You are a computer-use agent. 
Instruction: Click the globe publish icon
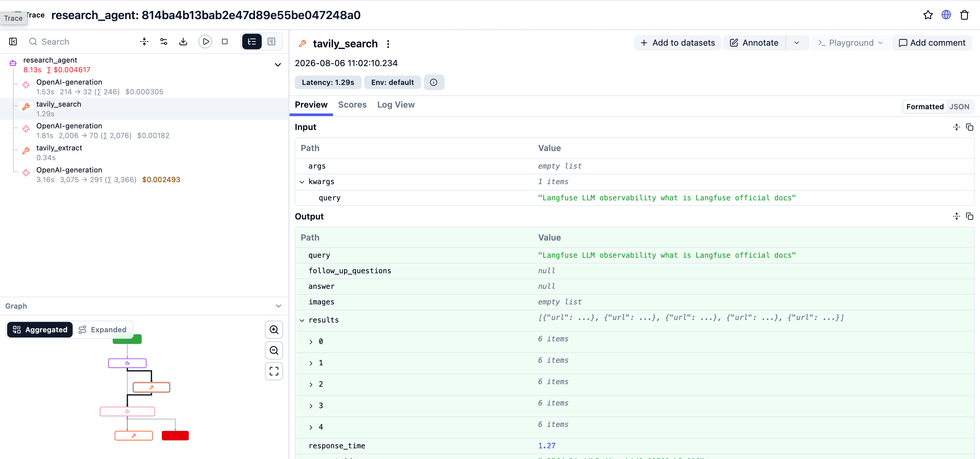click(x=946, y=15)
